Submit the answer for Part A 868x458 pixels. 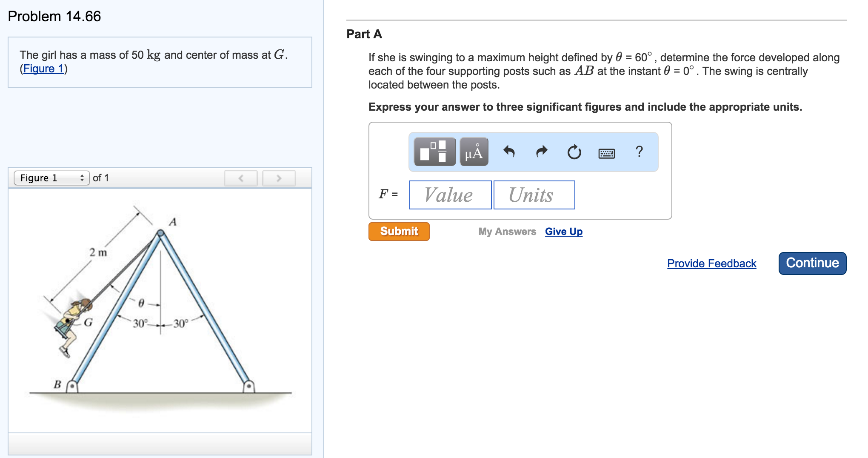(399, 231)
